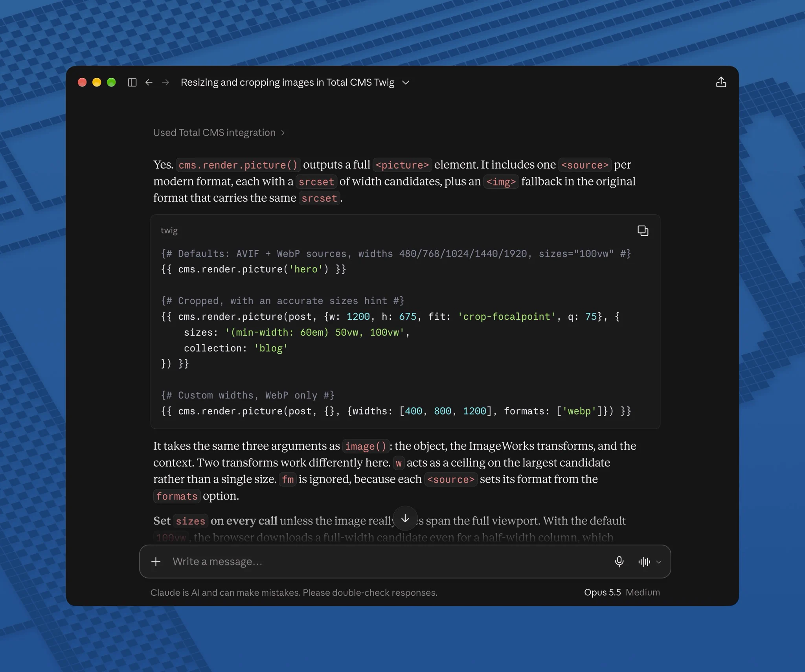Screen dimensions: 805x672
Task: Maximize the window with the green button
Action: (x=111, y=82)
